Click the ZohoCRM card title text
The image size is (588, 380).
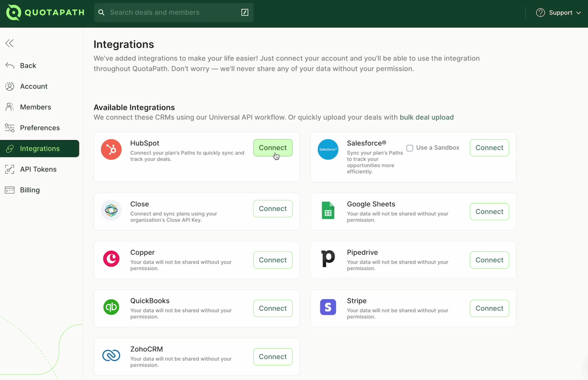click(x=147, y=350)
